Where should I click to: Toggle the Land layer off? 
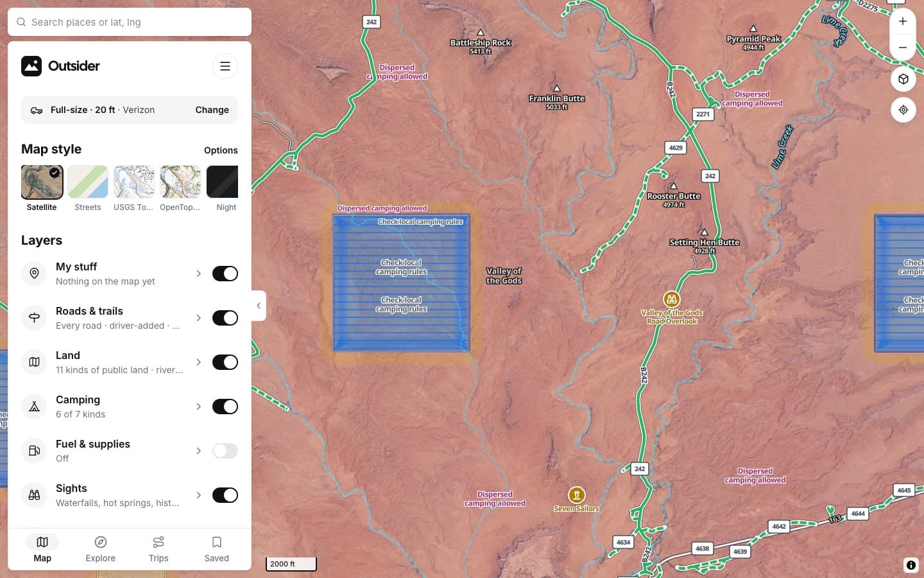[225, 362]
